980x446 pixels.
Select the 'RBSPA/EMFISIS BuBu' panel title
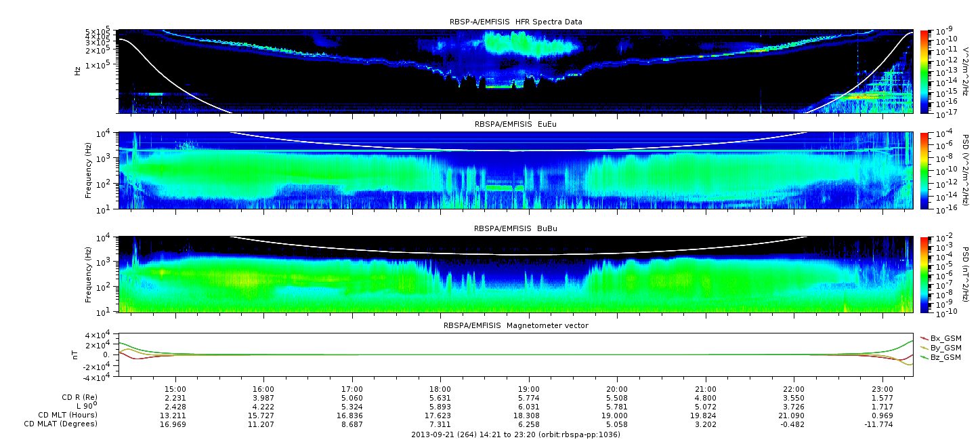pos(515,228)
